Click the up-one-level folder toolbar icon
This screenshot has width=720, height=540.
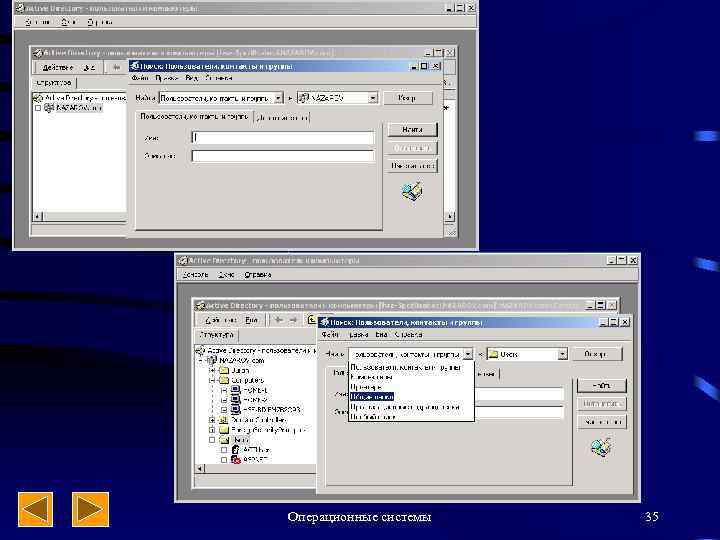tap(312, 320)
